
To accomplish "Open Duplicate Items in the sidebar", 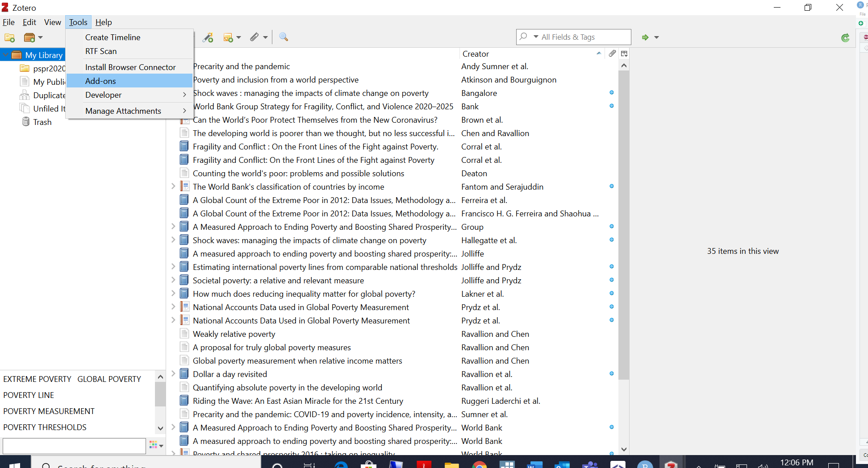I will coord(49,95).
